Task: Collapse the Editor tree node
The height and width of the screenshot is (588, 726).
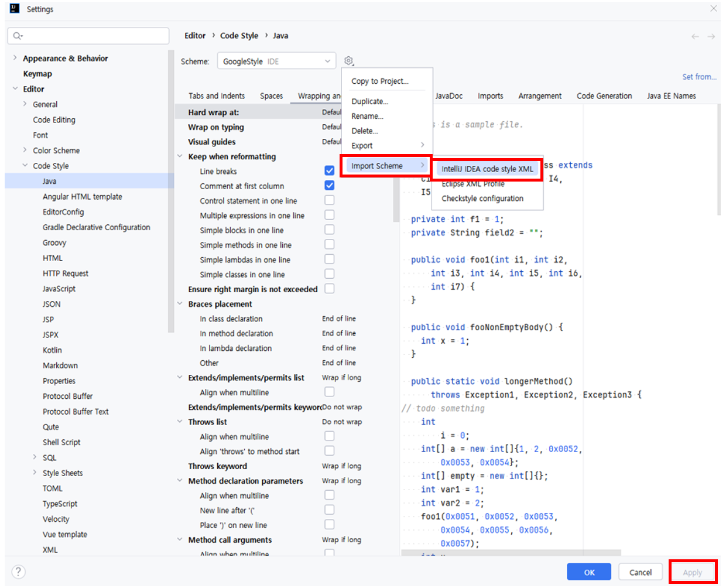Action: (15, 88)
